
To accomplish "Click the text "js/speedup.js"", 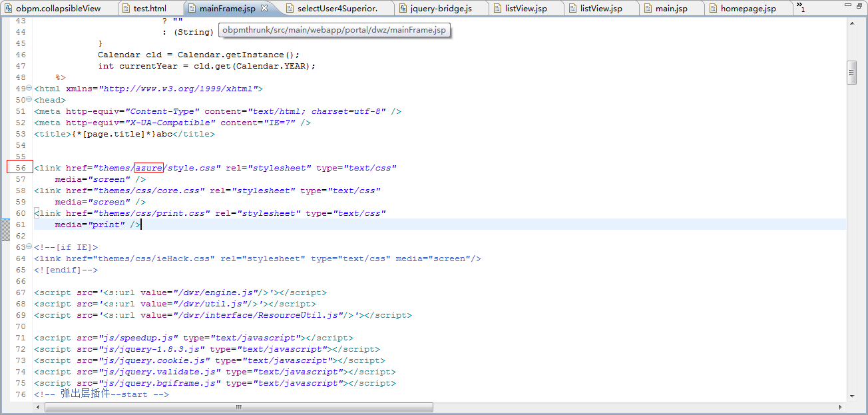I will 138,338.
